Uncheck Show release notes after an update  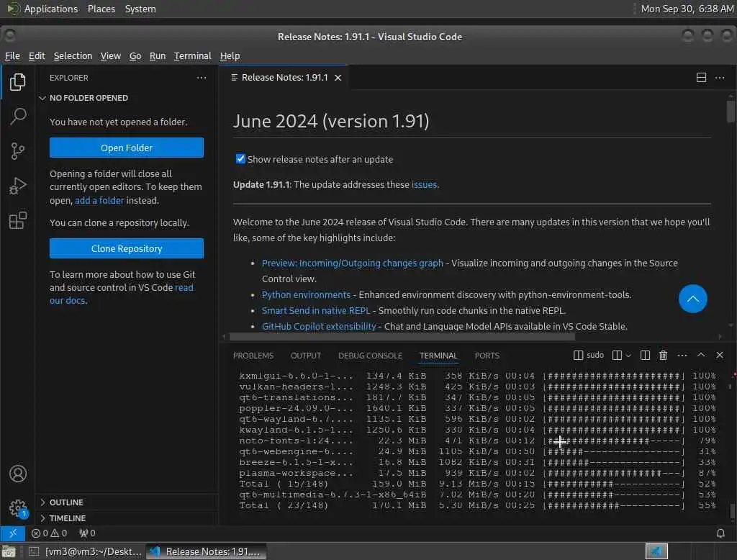click(240, 159)
